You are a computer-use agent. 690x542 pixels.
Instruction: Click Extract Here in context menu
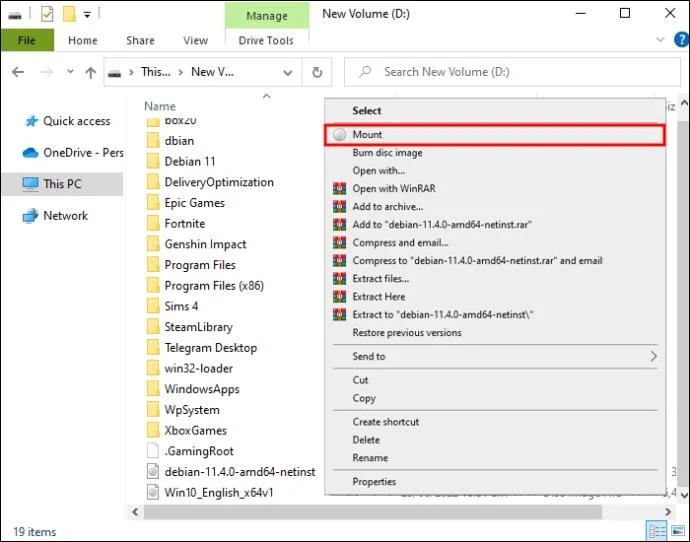495,297
